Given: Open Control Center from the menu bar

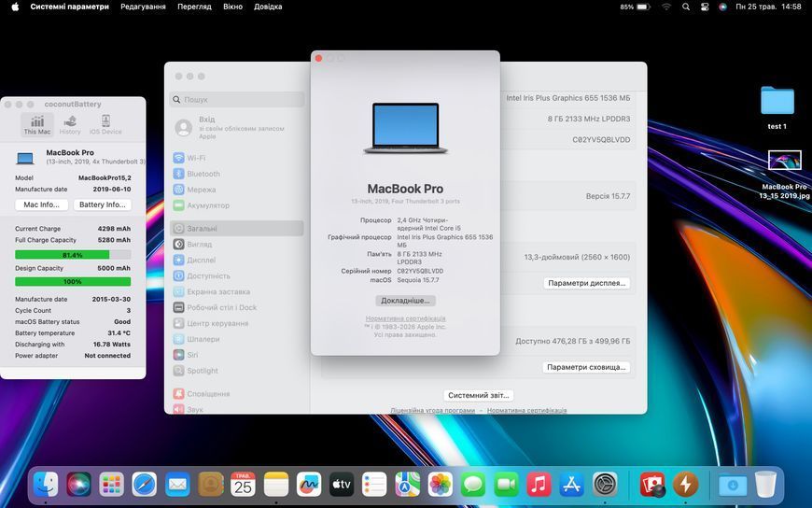Looking at the screenshot, I should (x=705, y=7).
